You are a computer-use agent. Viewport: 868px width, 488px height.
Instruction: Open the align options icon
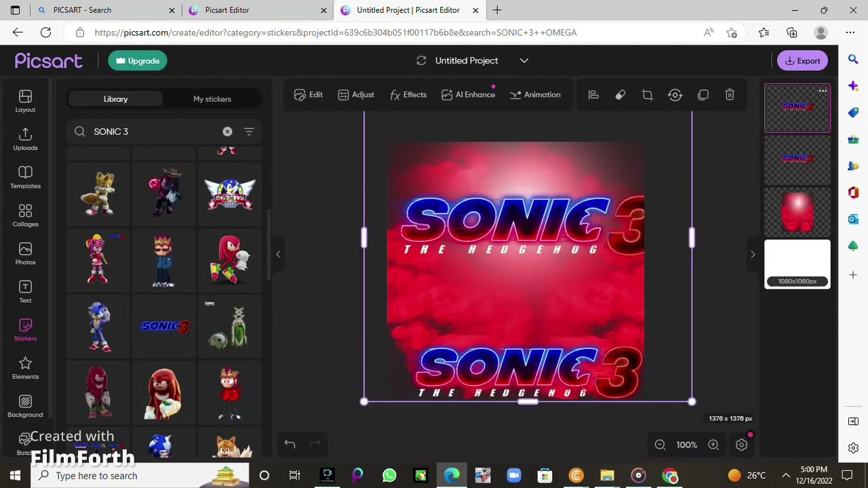[593, 95]
